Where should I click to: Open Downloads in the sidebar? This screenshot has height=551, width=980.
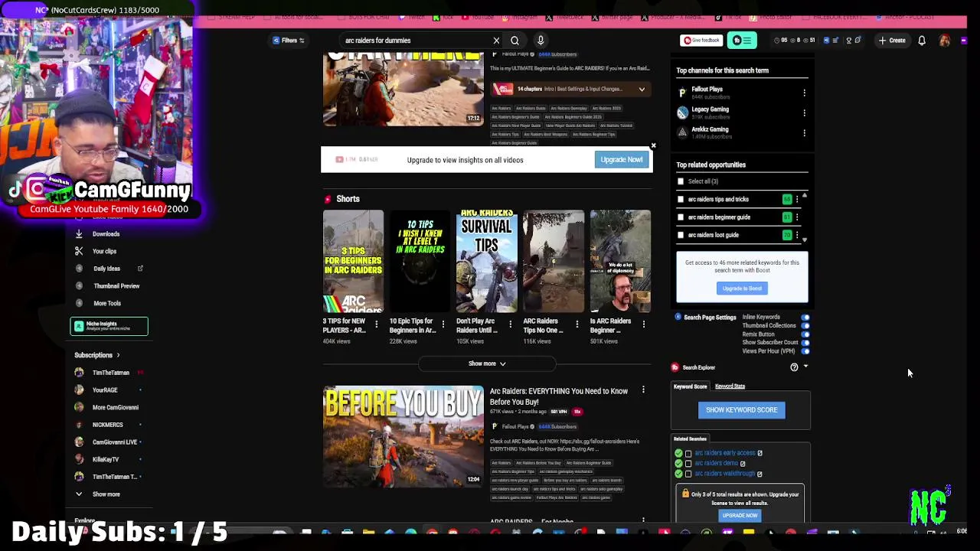pos(106,234)
